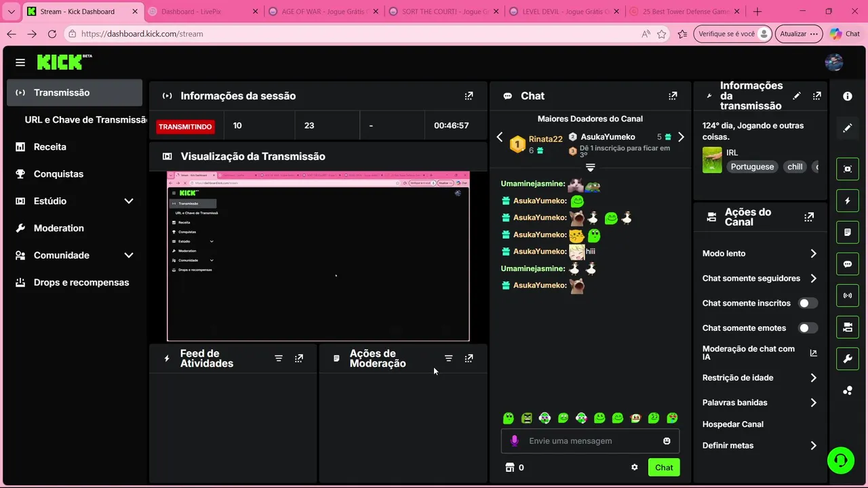Open the chat shop icon beside the 0 counter
The image size is (868, 488).
click(510, 467)
